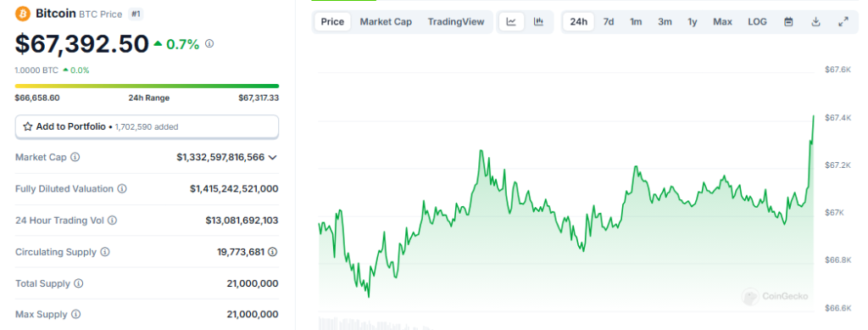The image size is (868, 330).
Task: Expand the chart to fullscreen
Action: tap(843, 21)
